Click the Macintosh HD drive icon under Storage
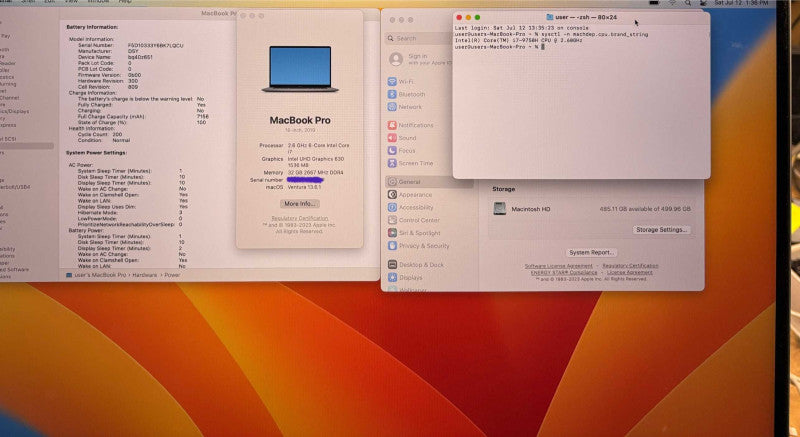Screen dimensions: 800x437 [x=499, y=208]
